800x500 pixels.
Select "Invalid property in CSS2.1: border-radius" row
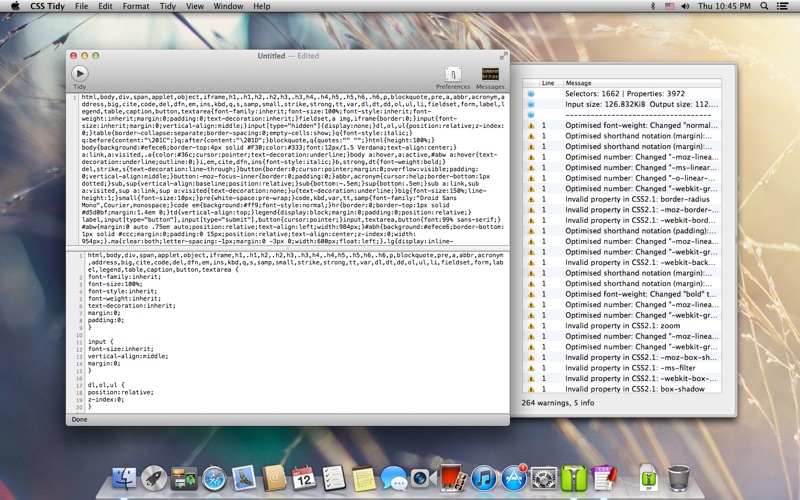pyautogui.click(x=622, y=199)
